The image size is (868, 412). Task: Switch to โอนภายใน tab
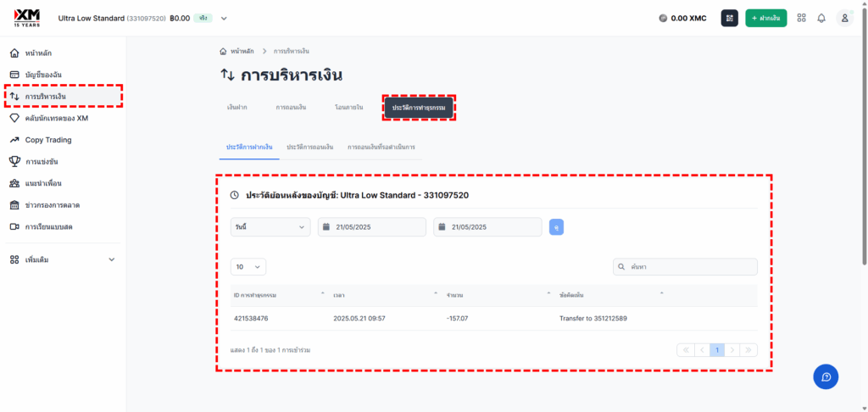[x=348, y=108]
